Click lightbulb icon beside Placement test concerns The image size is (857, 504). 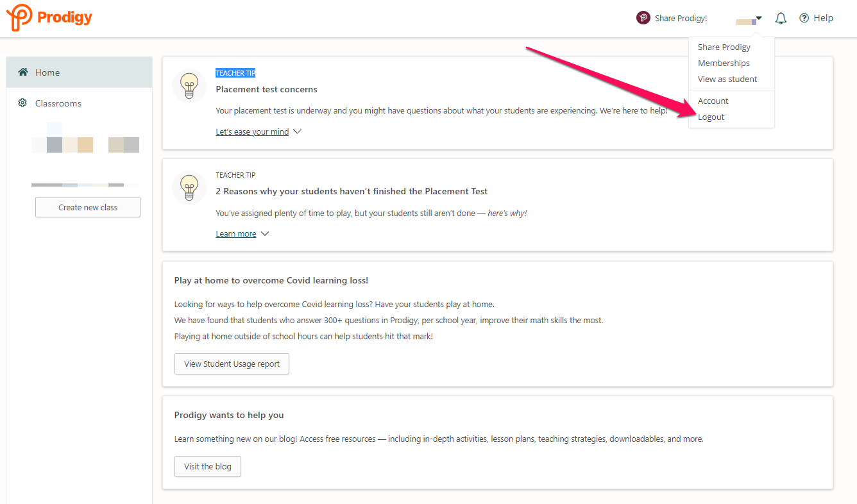click(x=189, y=86)
